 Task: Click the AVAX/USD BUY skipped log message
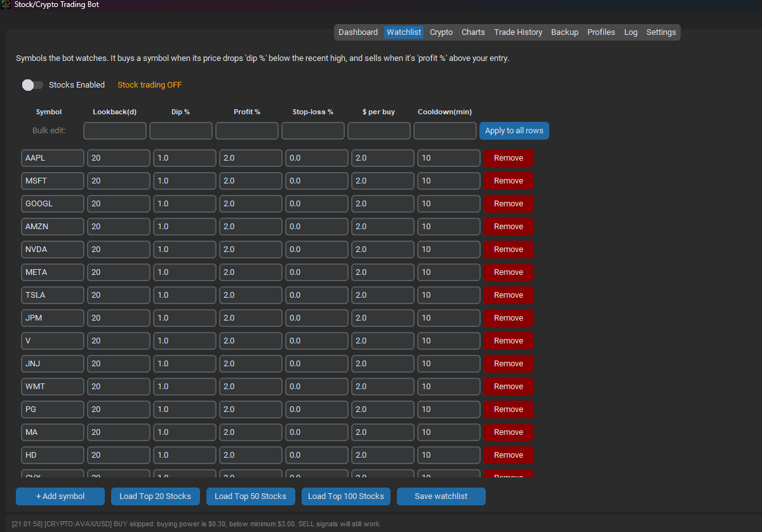pos(196,524)
